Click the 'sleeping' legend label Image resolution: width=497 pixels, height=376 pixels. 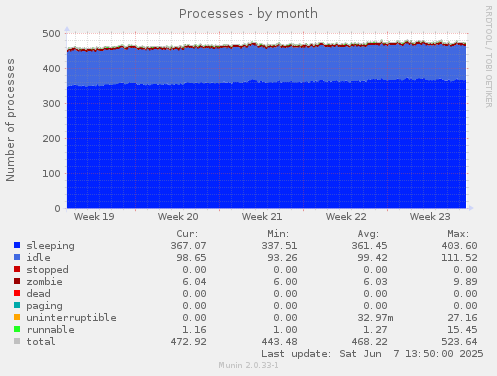[51, 246]
